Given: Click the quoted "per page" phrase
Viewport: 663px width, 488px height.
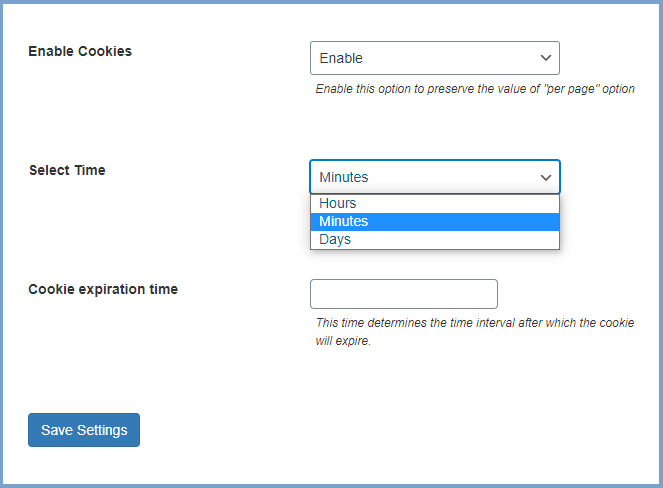Looking at the screenshot, I should [566, 89].
